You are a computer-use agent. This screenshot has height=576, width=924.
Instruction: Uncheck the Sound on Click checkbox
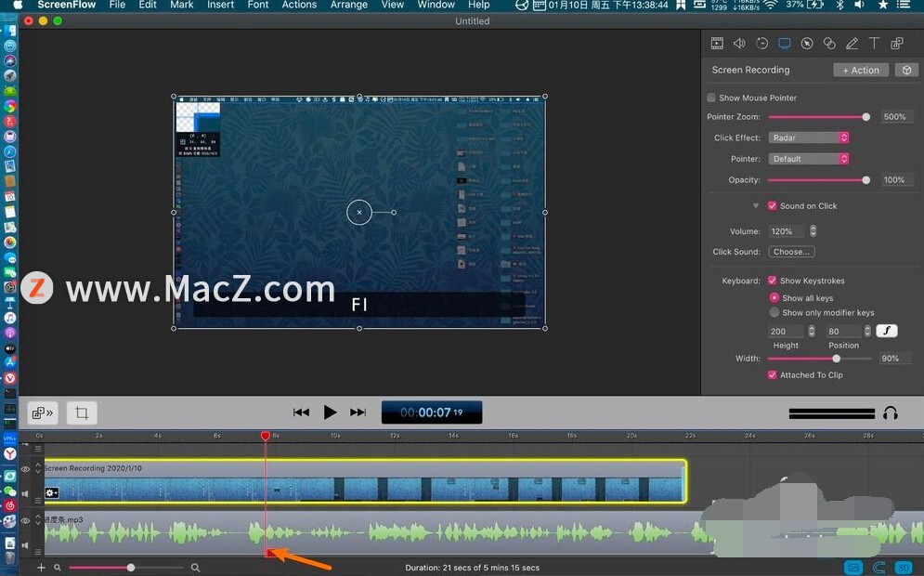tap(772, 205)
